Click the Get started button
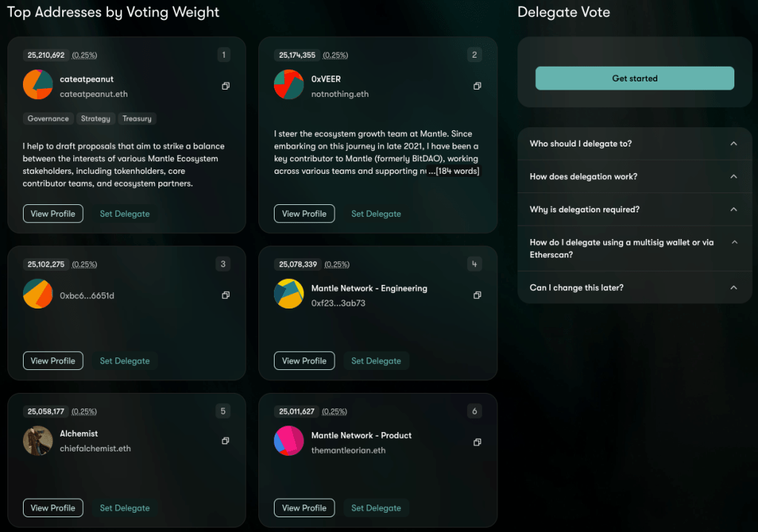Viewport: 758px width, 532px height. click(634, 78)
